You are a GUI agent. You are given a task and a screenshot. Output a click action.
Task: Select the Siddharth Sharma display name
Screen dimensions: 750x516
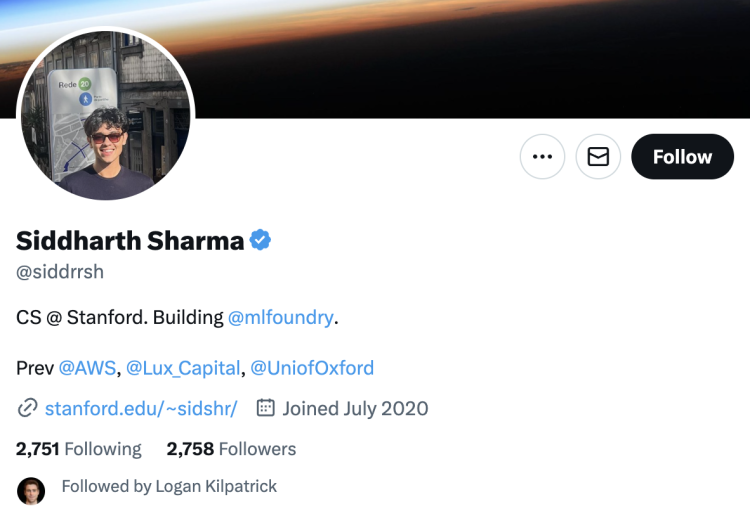click(130, 240)
